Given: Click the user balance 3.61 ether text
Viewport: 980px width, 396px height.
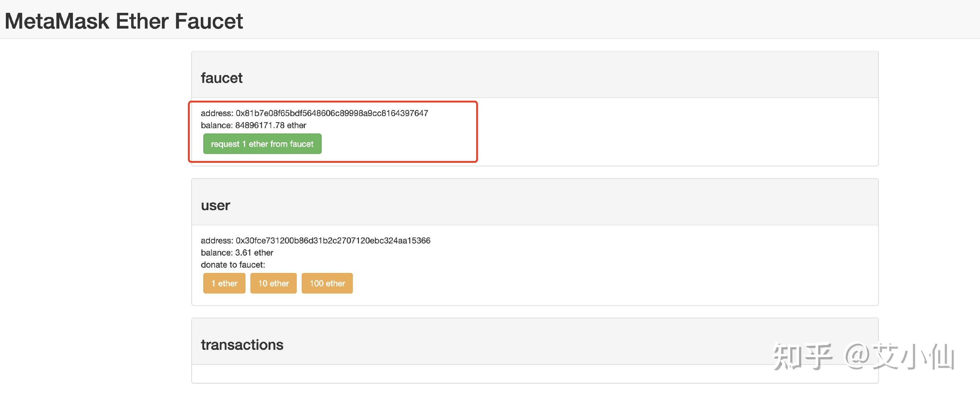Looking at the screenshot, I should pyautogui.click(x=237, y=253).
